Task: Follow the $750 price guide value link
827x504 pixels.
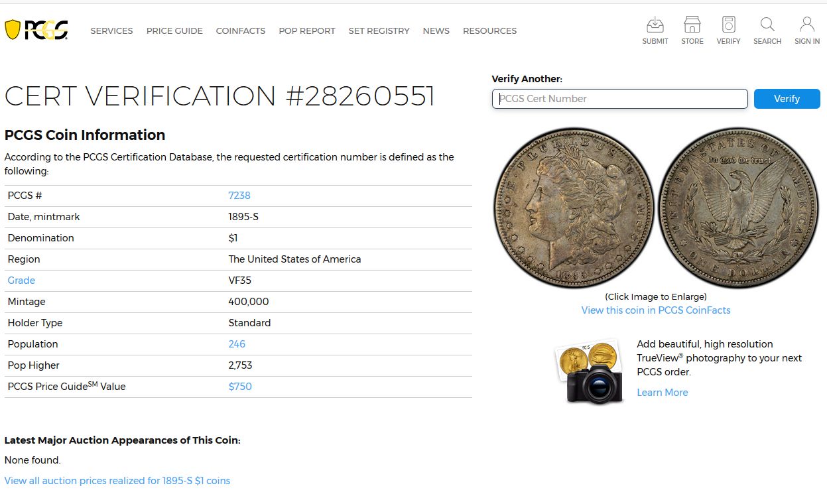Action: (240, 387)
